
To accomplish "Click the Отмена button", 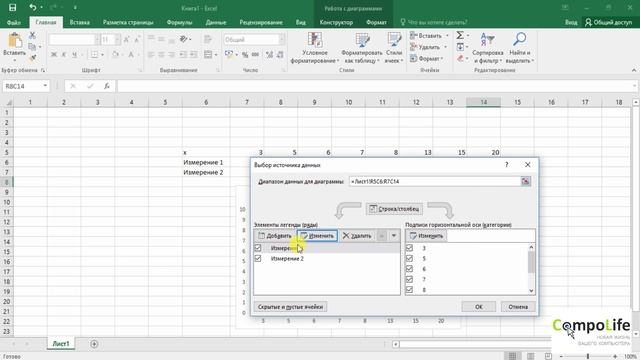I will [x=518, y=307].
